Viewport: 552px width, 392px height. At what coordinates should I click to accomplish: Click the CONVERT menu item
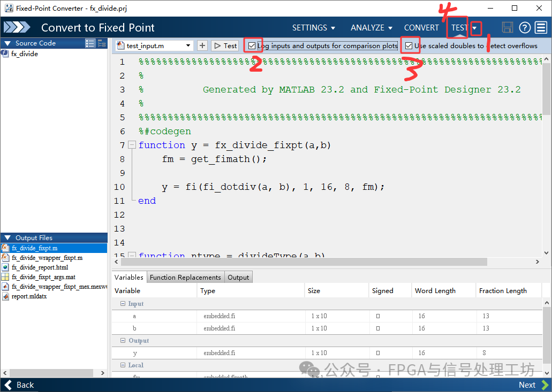(x=421, y=27)
